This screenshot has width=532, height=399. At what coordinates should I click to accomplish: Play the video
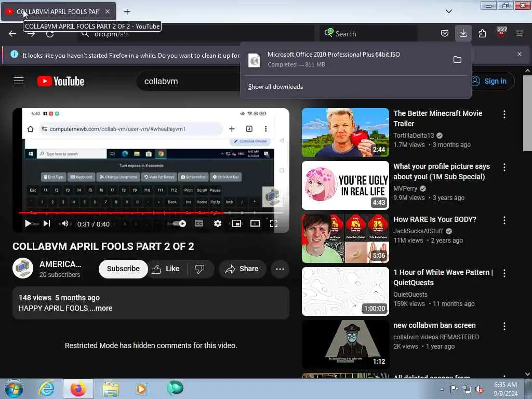[x=28, y=223]
